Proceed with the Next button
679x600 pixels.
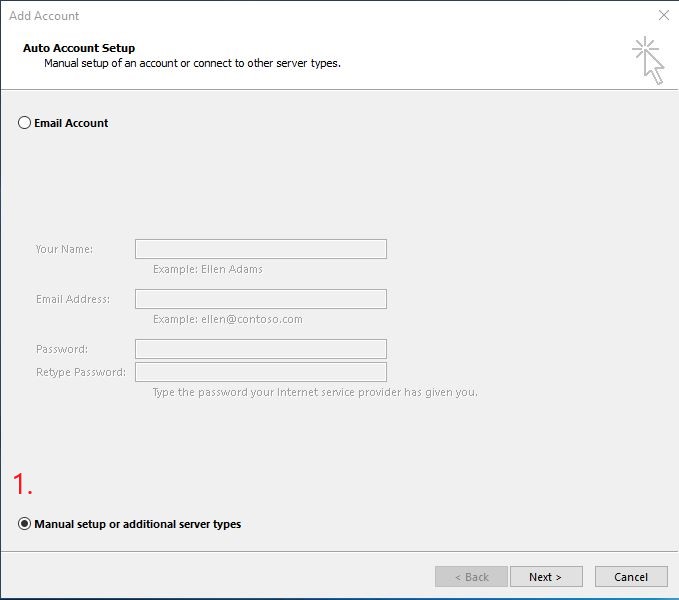click(x=546, y=577)
